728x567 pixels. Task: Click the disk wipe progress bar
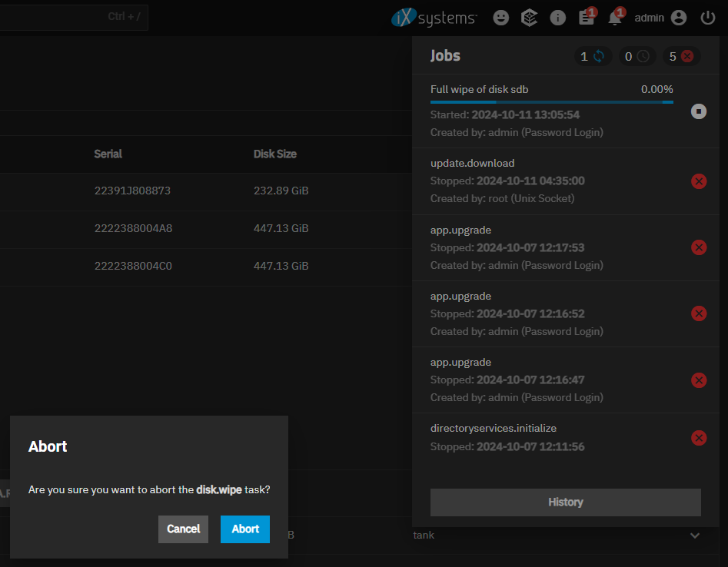[x=551, y=101]
